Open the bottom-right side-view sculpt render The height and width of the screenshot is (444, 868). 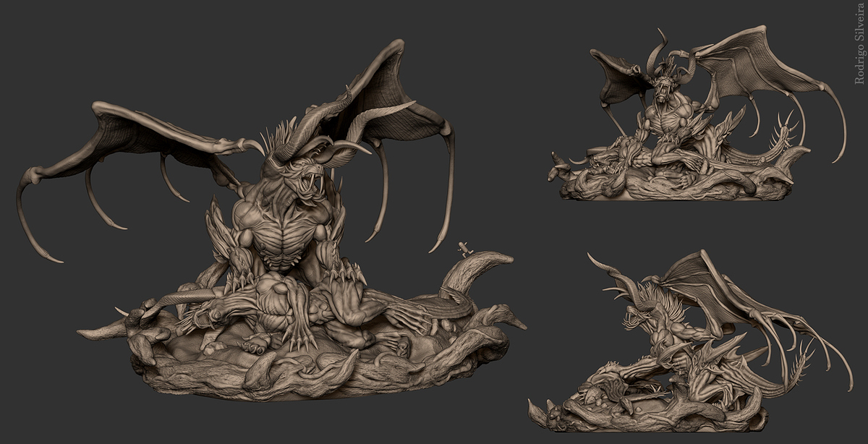[x=691, y=341]
